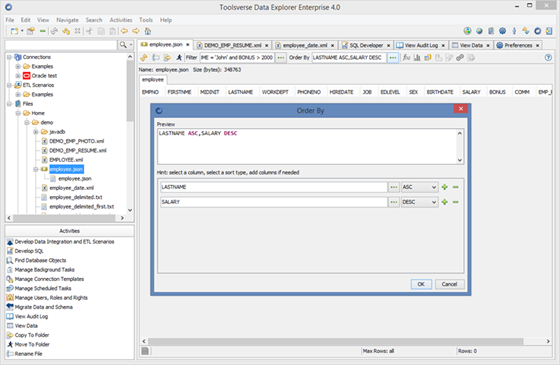This screenshot has height=365, width=560.
Task: Click the search text field above Connections tree
Action: [61, 45]
